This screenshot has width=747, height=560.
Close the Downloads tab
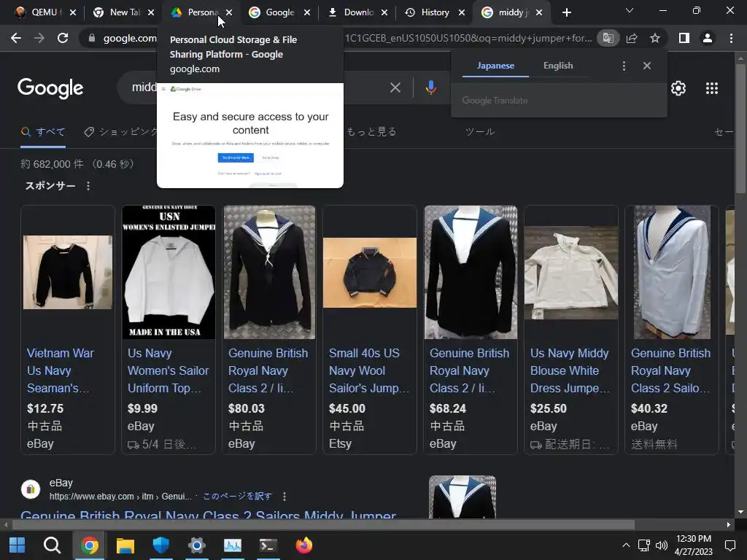click(384, 13)
